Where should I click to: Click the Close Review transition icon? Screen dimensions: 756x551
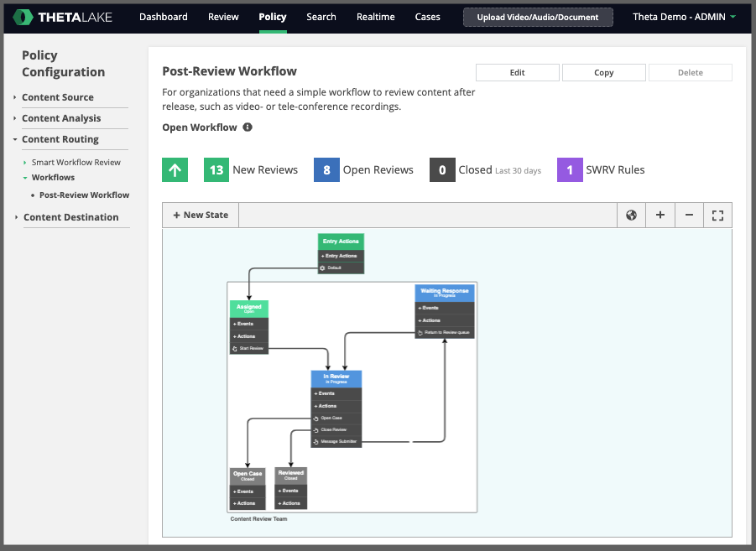[315, 430]
